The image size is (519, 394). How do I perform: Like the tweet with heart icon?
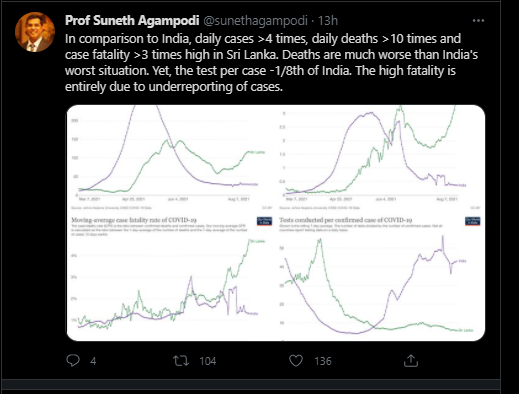click(296, 361)
